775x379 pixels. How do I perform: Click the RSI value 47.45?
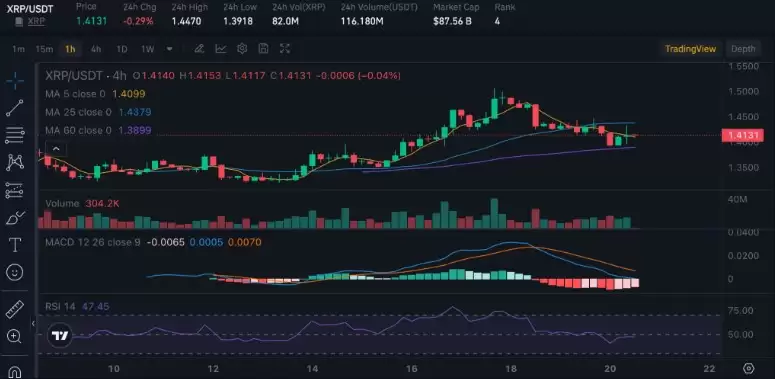(95, 307)
